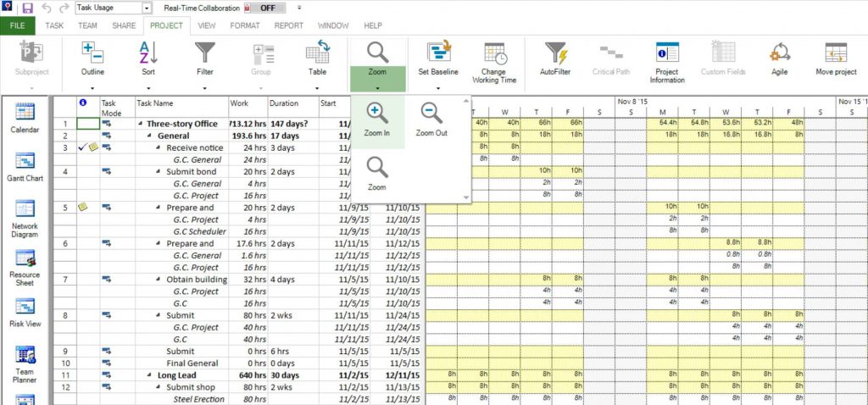Open the Sort dropdown arrow
The width and height of the screenshot is (868, 405).
[x=148, y=88]
